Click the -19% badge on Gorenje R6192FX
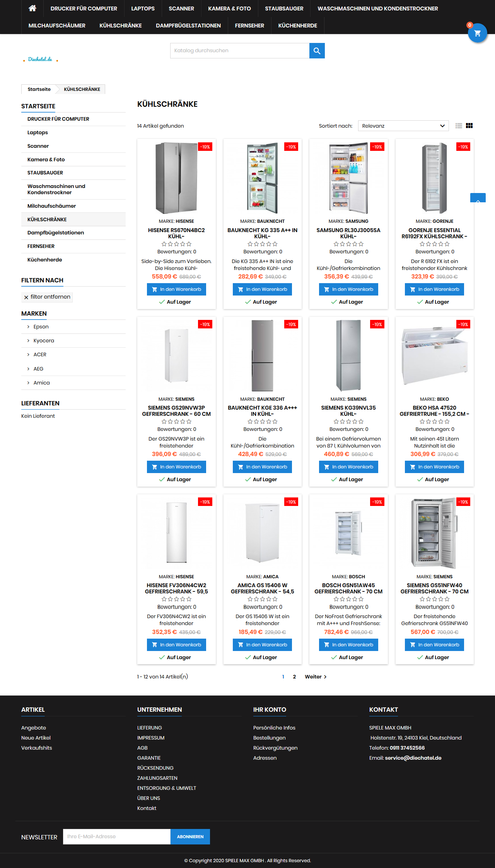This screenshot has width=495, height=868. [x=463, y=147]
